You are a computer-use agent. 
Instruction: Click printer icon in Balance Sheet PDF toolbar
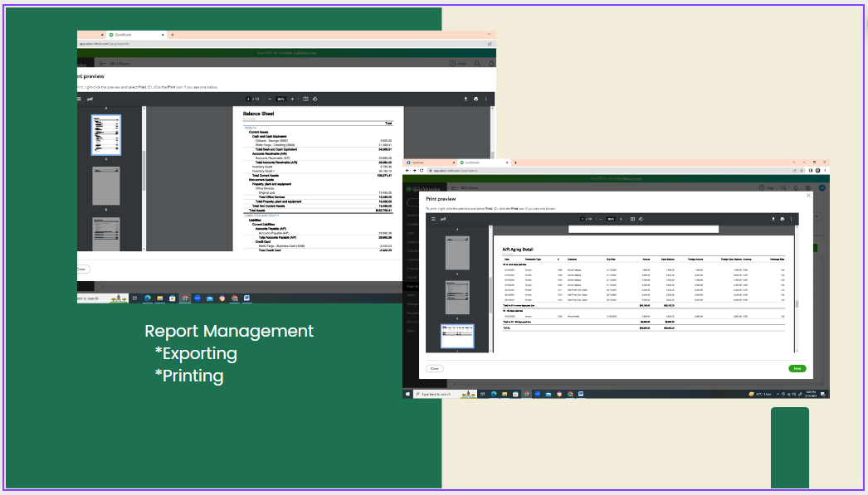click(475, 99)
